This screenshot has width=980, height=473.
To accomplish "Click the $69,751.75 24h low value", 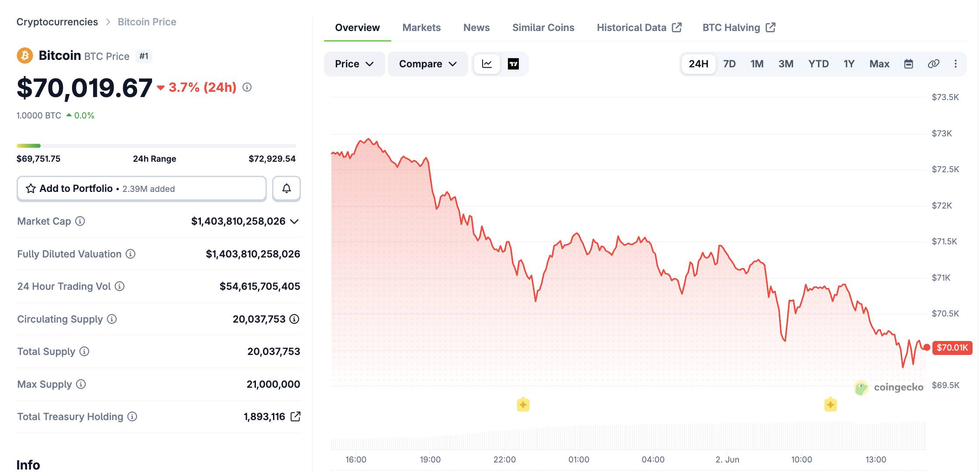I will 38,159.
